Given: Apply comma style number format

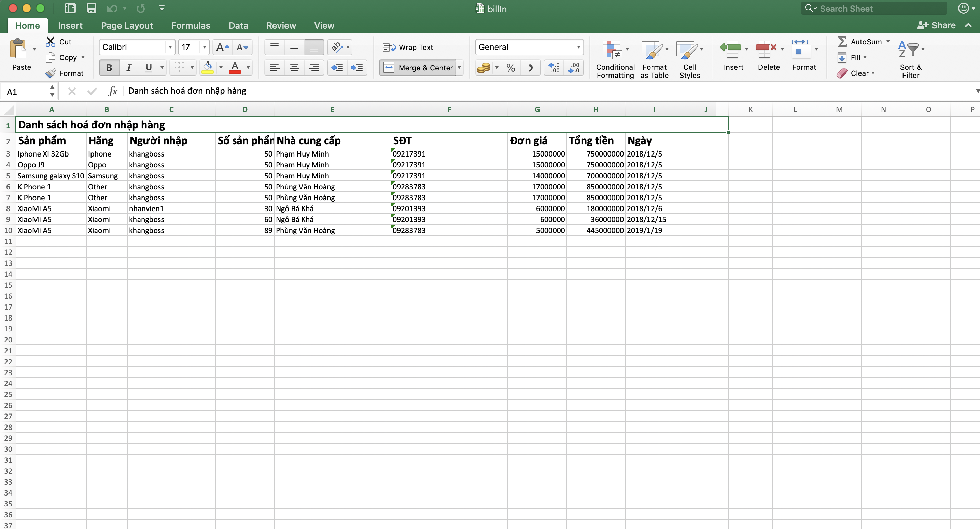Looking at the screenshot, I should [x=530, y=68].
